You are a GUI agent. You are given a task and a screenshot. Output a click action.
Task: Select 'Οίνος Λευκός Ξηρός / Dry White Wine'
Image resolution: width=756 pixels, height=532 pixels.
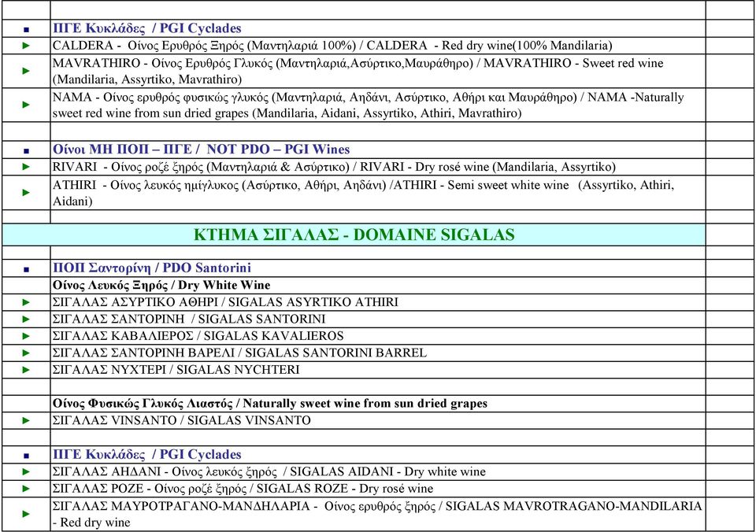pos(161,285)
